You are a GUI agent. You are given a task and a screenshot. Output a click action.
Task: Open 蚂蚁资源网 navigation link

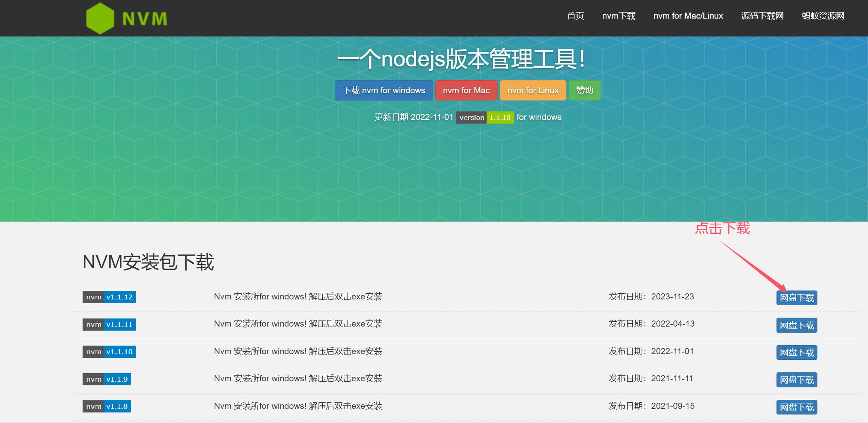(x=823, y=16)
